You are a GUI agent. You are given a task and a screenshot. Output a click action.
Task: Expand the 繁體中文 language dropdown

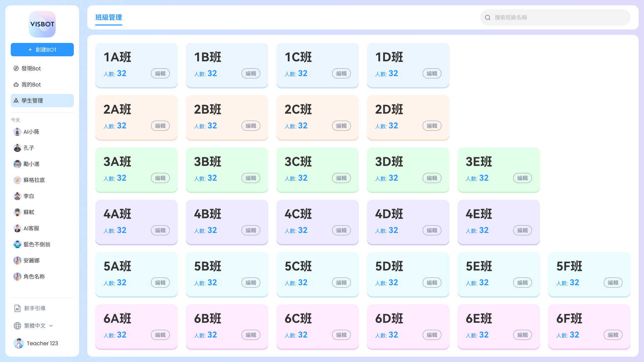click(34, 326)
